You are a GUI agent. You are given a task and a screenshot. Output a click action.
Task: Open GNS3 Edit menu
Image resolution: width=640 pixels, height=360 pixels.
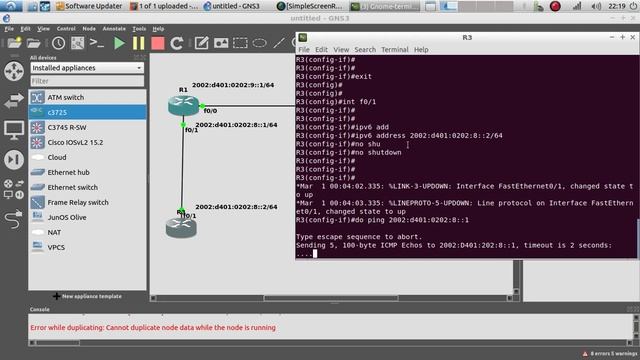(25, 29)
